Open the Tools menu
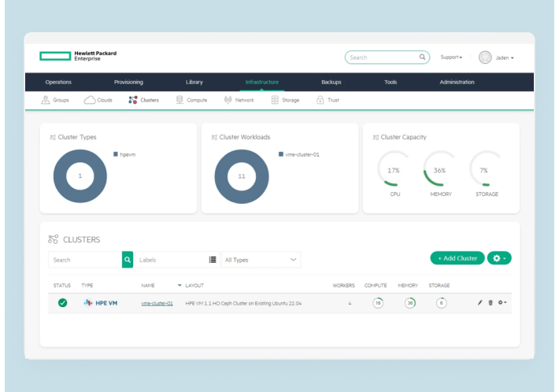This screenshot has height=392, width=559. click(x=391, y=82)
